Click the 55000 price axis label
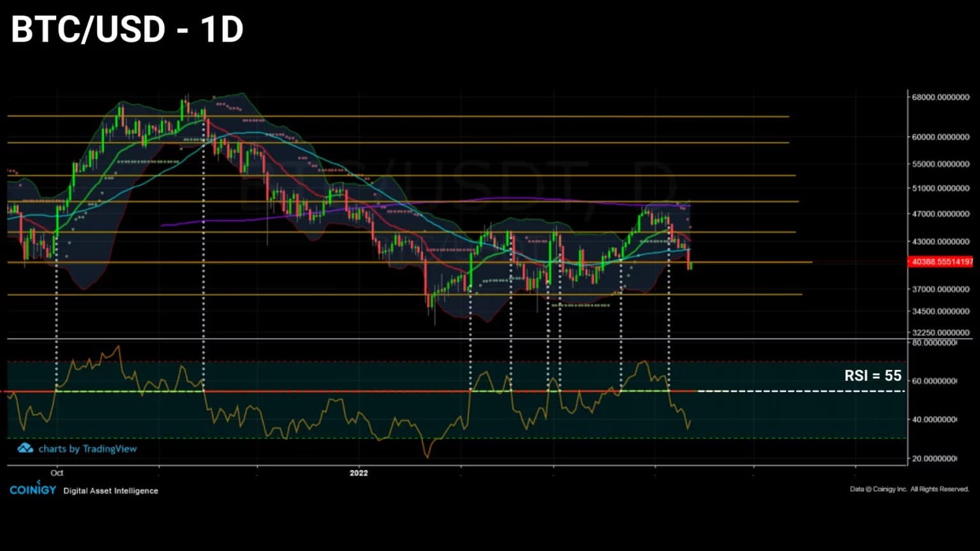 [x=940, y=164]
